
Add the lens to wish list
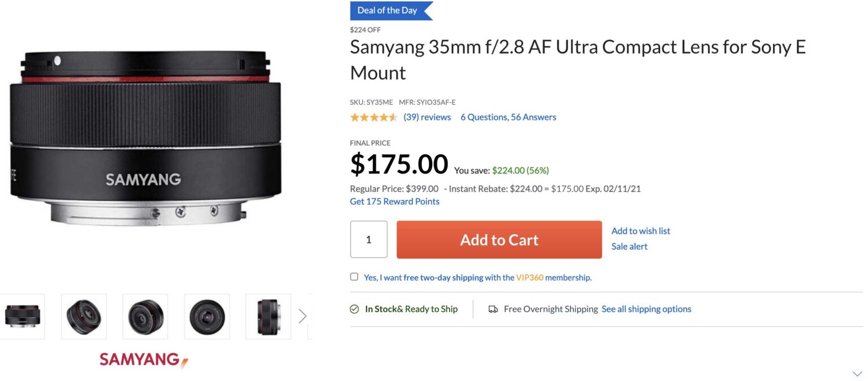point(640,231)
